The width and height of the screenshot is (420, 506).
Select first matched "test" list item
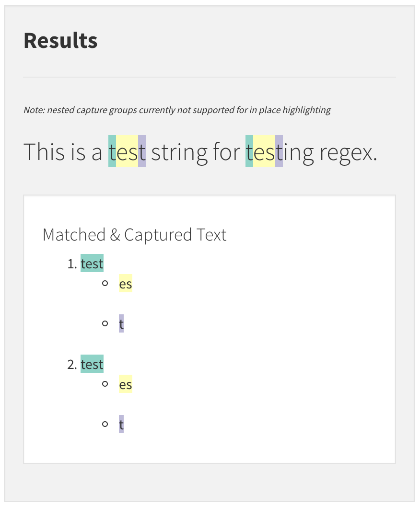(x=92, y=264)
